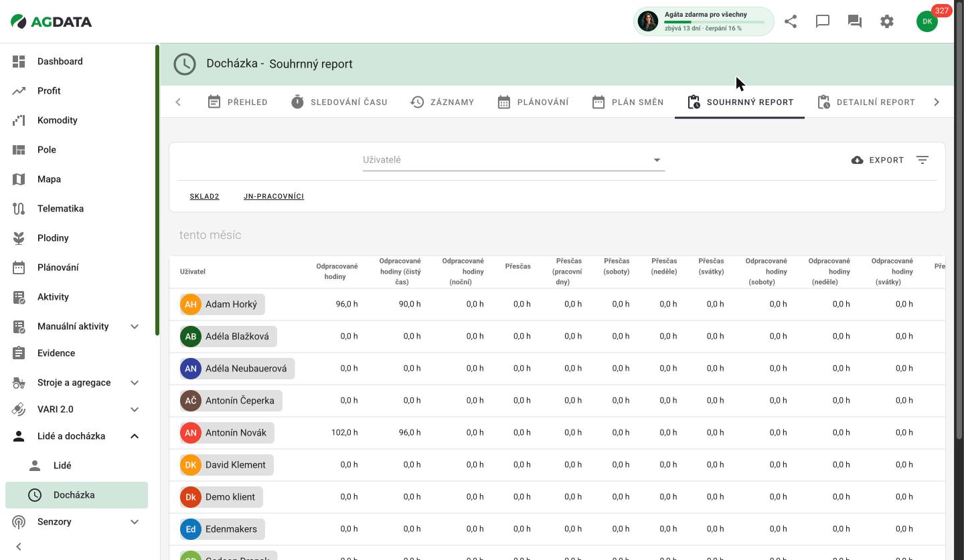
Task: Open Adam Horký user chip
Action: 222,304
